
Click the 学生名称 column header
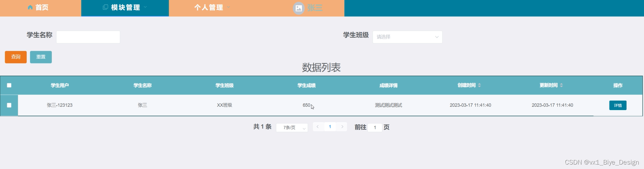[x=143, y=85]
